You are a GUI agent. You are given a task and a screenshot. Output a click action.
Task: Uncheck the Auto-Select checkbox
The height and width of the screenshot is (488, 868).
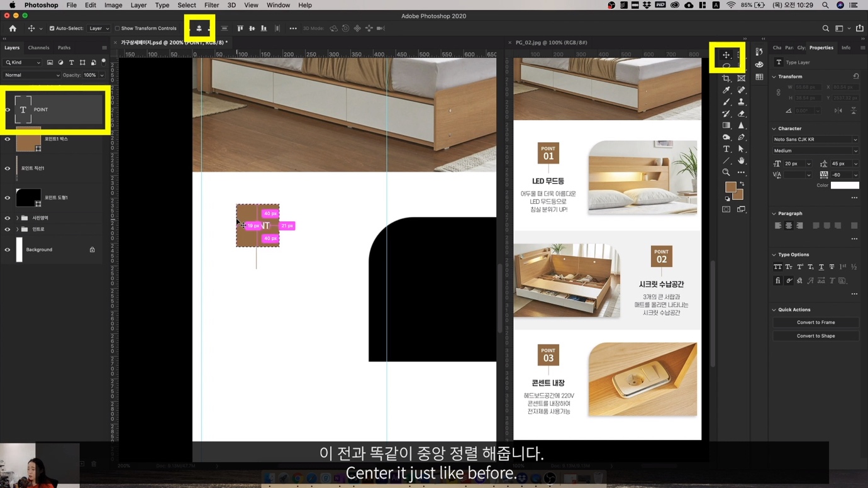[x=52, y=28]
